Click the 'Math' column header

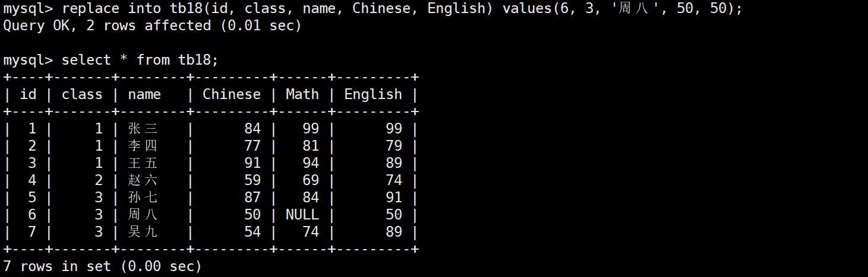302,94
